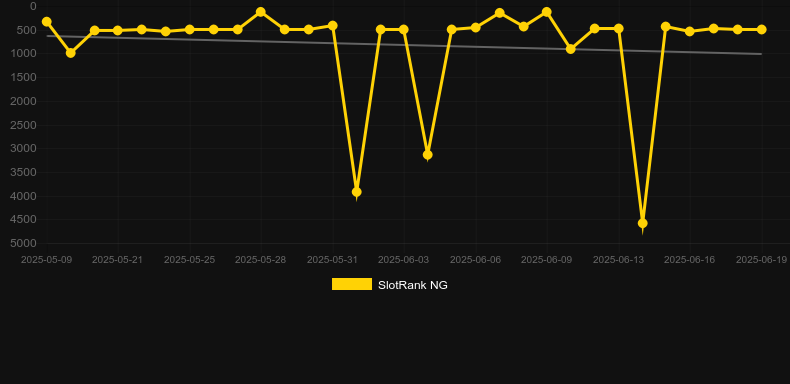Viewport: 790px width, 384px height.
Task: Select the data point at 2025-06-03
Action: [x=404, y=30]
